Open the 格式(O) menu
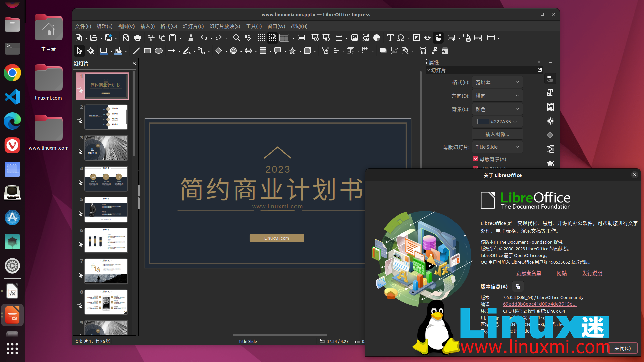The image size is (644, 362). [168, 26]
